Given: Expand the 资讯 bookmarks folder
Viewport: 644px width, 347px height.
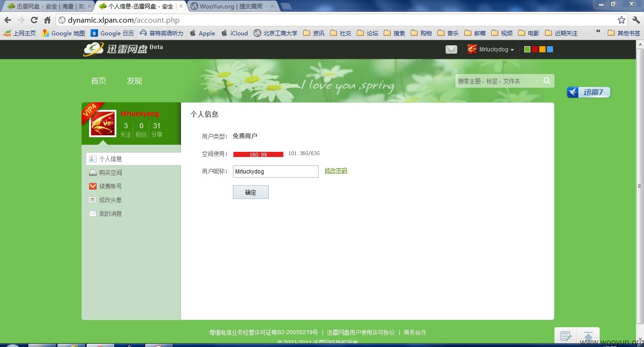Looking at the screenshot, I should (x=314, y=33).
